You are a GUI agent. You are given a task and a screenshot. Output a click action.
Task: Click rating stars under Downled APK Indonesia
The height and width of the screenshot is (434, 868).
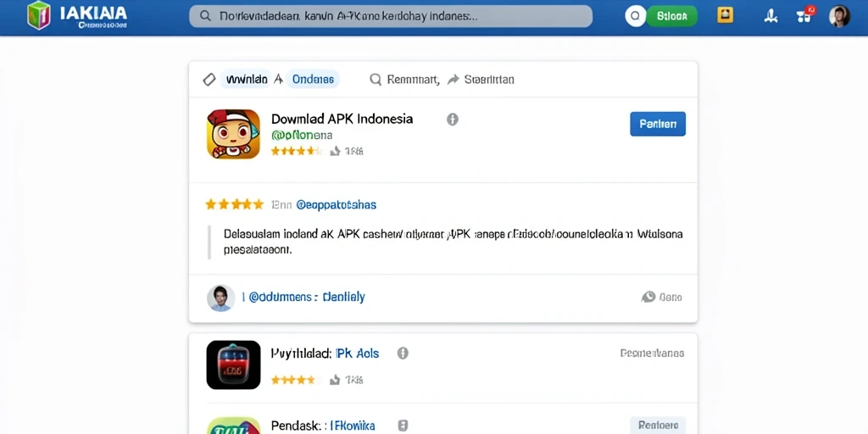(296, 151)
